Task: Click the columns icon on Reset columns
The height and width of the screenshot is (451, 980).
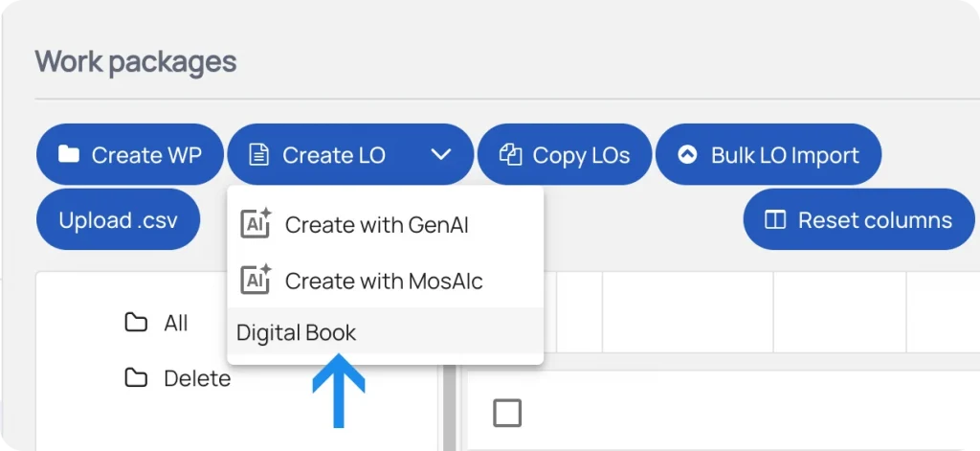Action: [775, 220]
